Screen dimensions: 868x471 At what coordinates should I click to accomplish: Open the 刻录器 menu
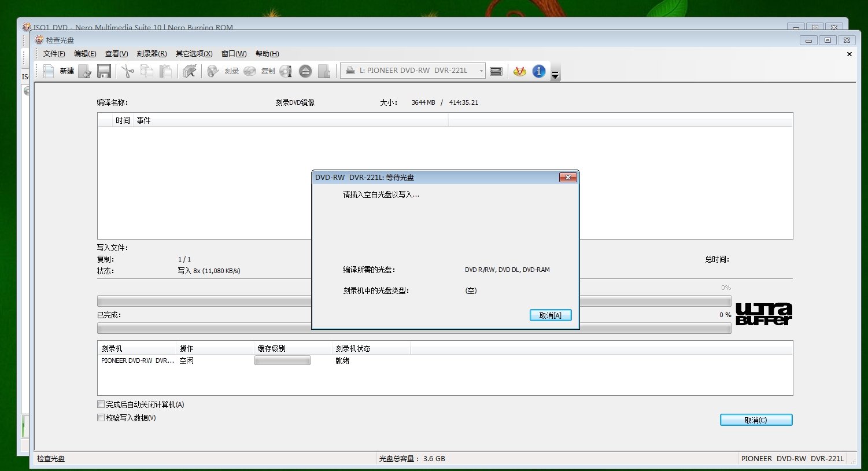click(152, 53)
